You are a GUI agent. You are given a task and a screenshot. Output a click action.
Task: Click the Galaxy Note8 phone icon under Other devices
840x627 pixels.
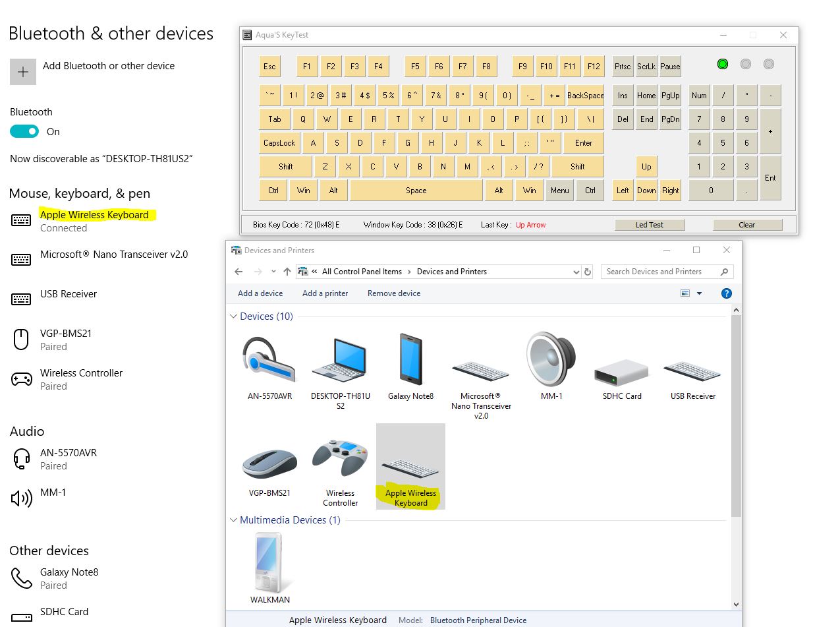pyautogui.click(x=21, y=578)
